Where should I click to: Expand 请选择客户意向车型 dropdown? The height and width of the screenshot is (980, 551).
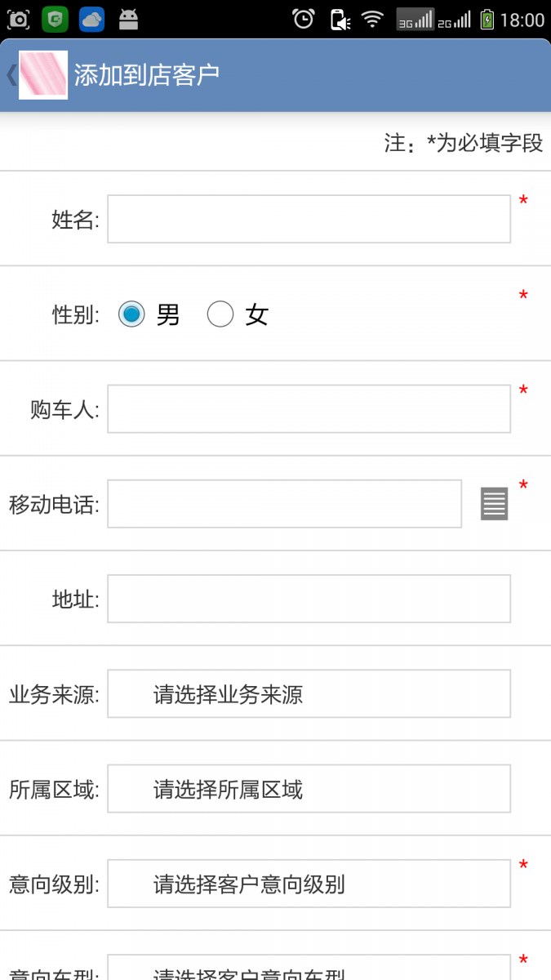click(309, 970)
